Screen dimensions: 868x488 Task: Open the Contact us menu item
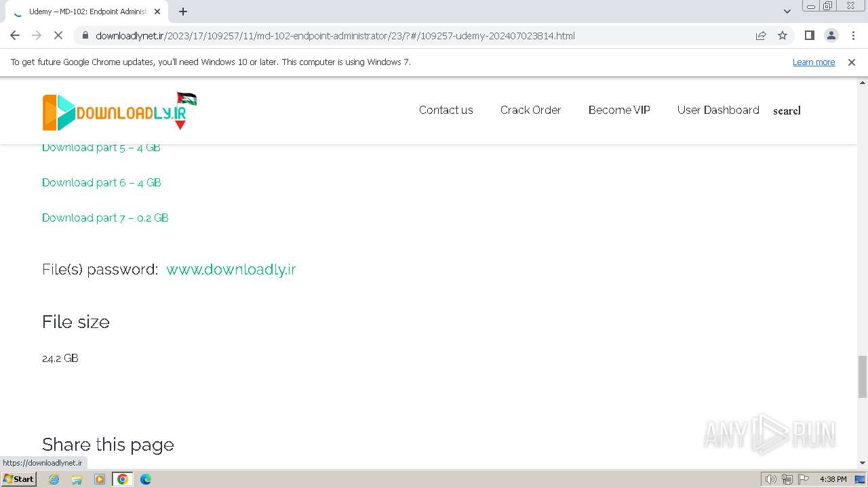pyautogui.click(x=446, y=110)
